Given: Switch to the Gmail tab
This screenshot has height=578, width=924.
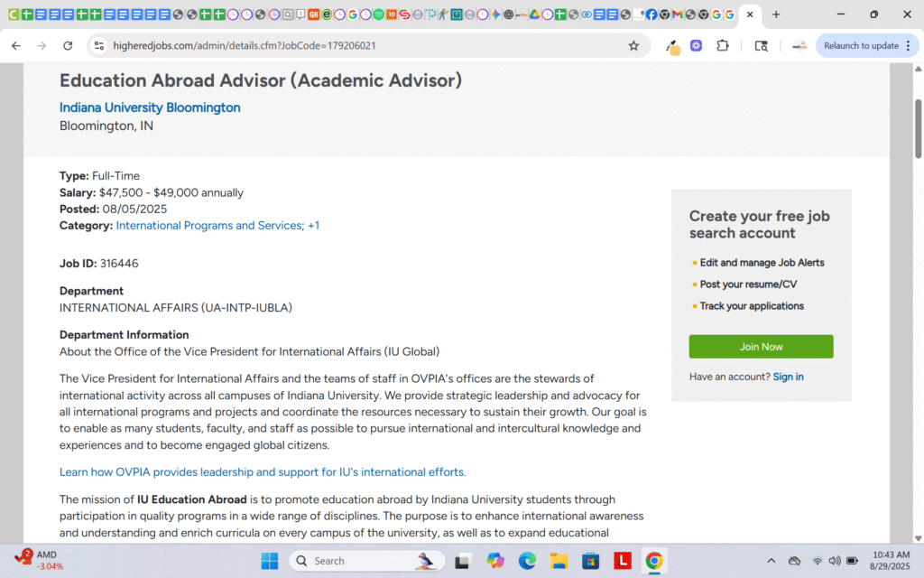Looking at the screenshot, I should click(x=677, y=14).
